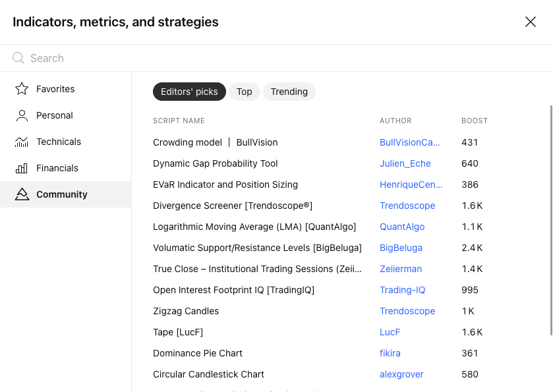Add EVaR Indicator and Position Sizing
Screen dimensions: 553x392
[225, 184]
